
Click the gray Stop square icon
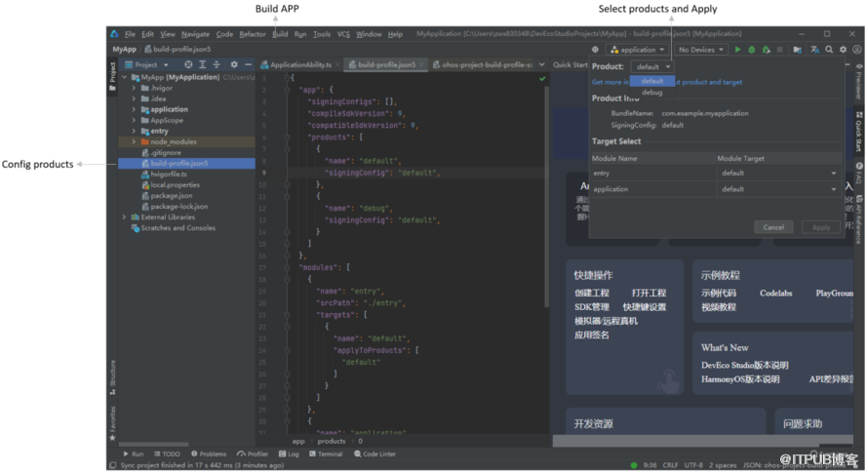780,50
